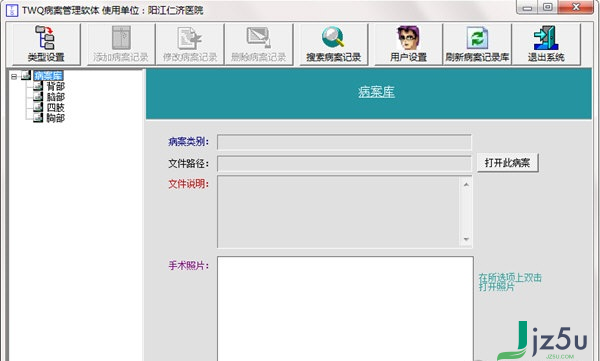600x361 pixels.
Task: Collapse the 病案库 tree root node
Action: [x=14, y=76]
